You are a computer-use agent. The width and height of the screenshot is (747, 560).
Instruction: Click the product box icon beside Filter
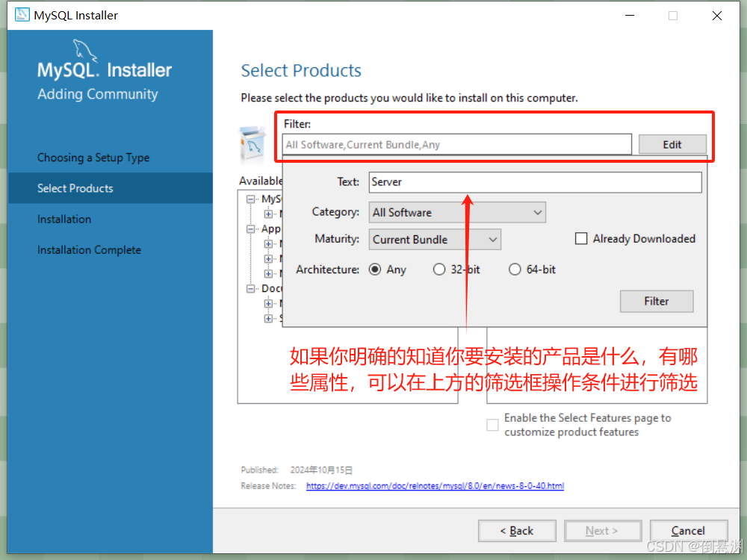253,144
